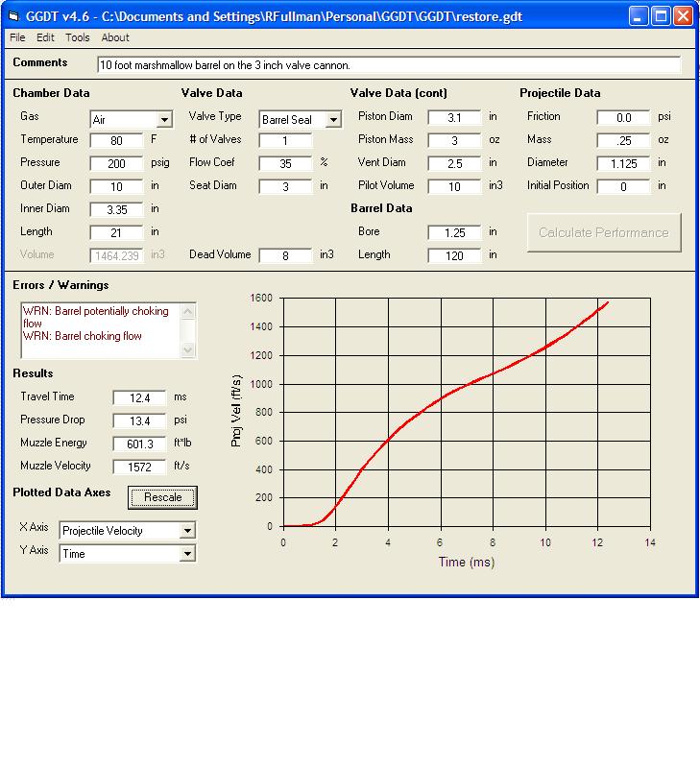The width and height of the screenshot is (700, 768).
Task: Open the X Axis dropdown
Action: (x=187, y=531)
